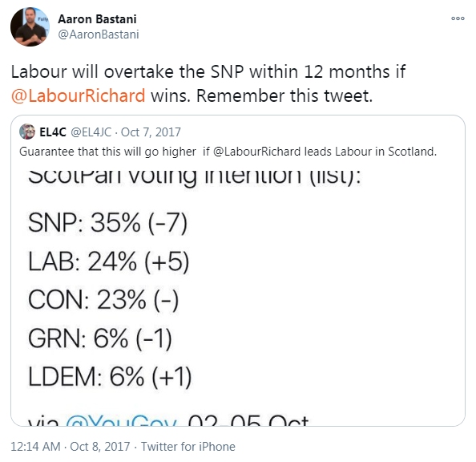Open the EL4C display name
Image resolution: width=476 pixels, height=462 pixels.
point(53,132)
